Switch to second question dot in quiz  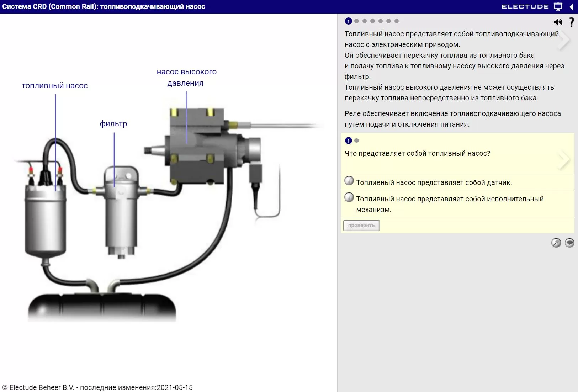(357, 141)
